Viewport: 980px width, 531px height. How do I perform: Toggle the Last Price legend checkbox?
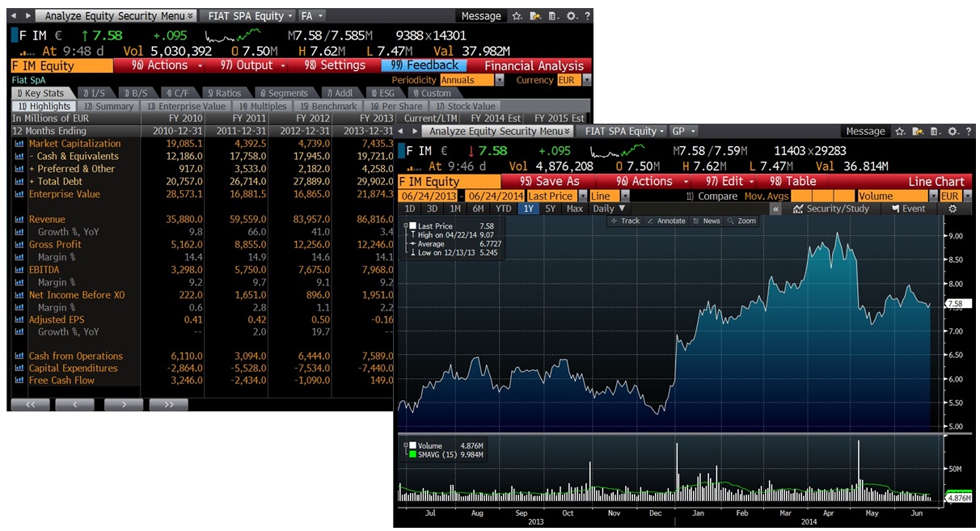click(x=412, y=226)
